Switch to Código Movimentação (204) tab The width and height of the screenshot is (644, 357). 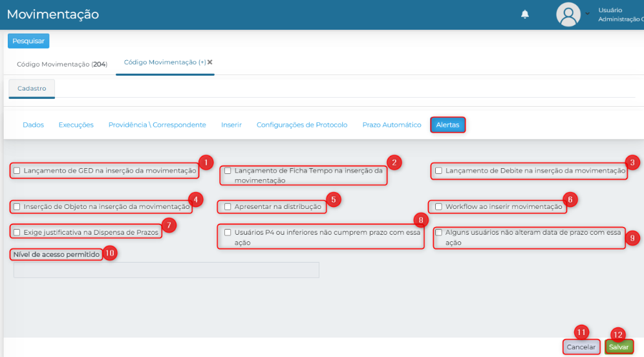point(62,64)
